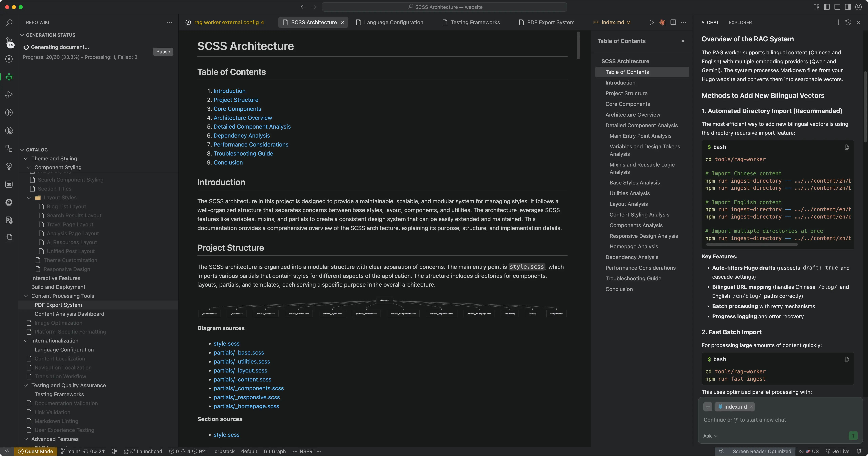Copy the fast-ingest bash code block
The width and height of the screenshot is (868, 456).
846,359
